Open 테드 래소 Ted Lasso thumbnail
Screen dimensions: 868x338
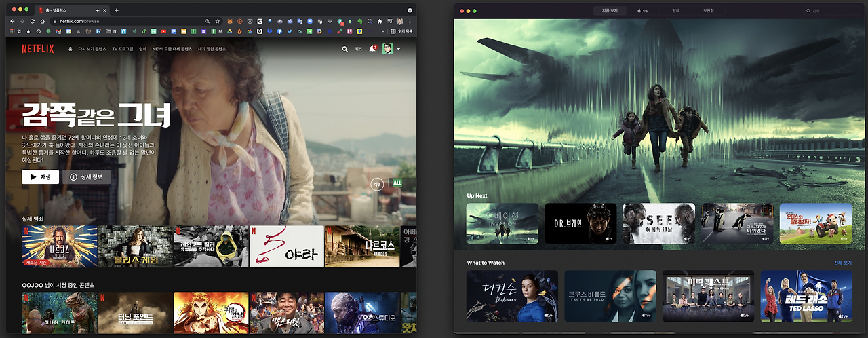click(x=806, y=296)
